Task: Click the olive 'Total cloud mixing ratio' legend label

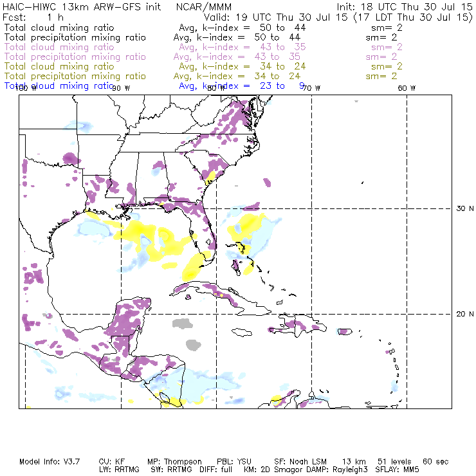Action: coord(59,66)
